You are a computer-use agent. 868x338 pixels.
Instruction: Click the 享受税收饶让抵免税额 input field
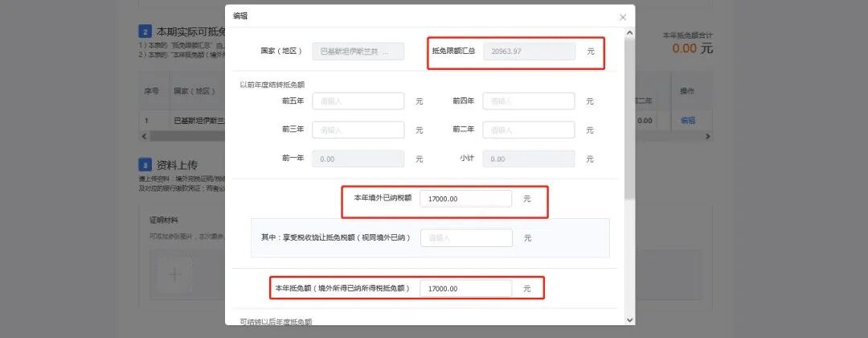tap(466, 237)
